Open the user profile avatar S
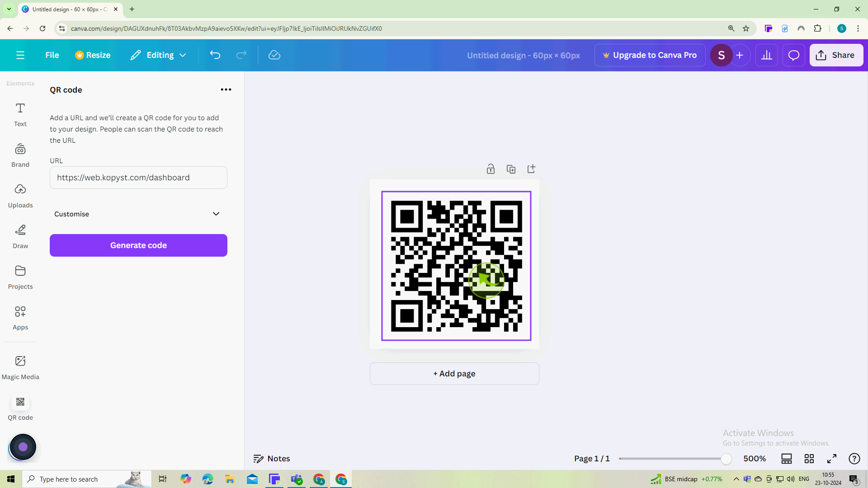The width and height of the screenshot is (868, 488). (722, 55)
